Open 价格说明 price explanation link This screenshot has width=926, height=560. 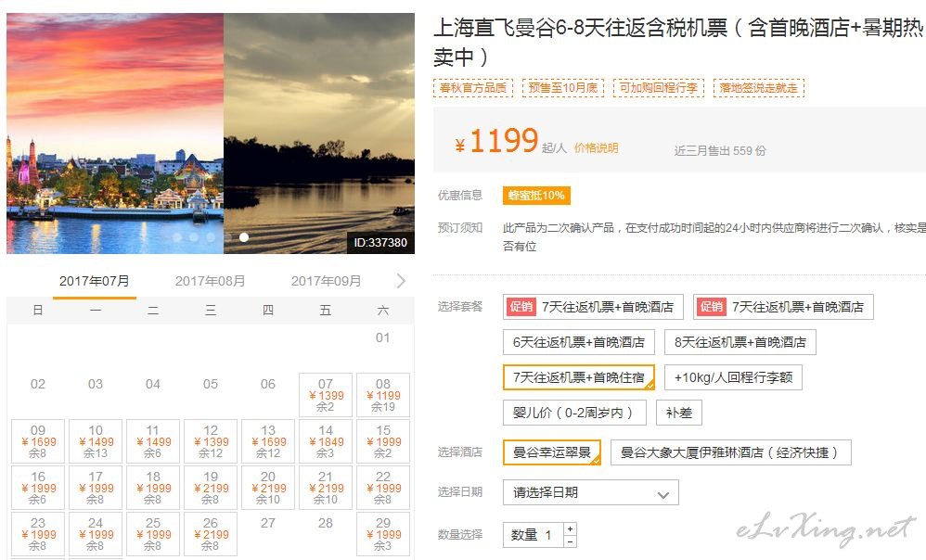[596, 148]
